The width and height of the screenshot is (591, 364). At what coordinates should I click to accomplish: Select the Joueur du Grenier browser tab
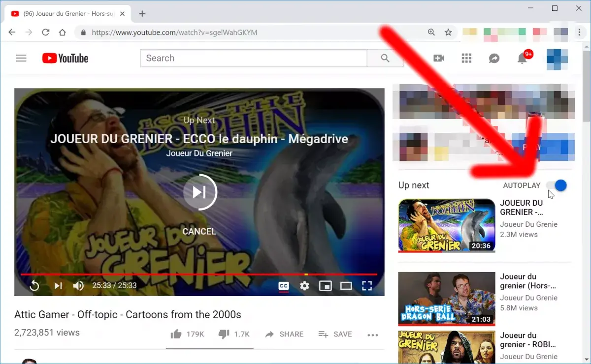click(68, 14)
